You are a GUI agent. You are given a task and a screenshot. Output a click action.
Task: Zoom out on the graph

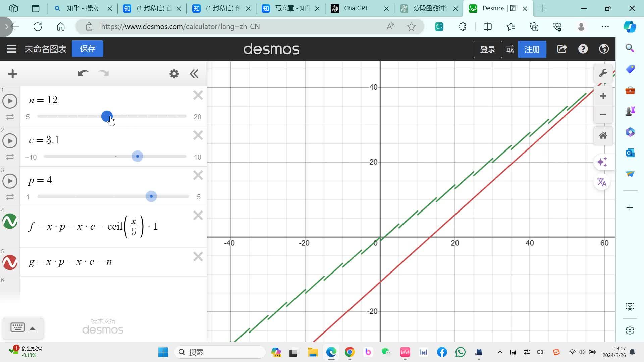tap(603, 114)
